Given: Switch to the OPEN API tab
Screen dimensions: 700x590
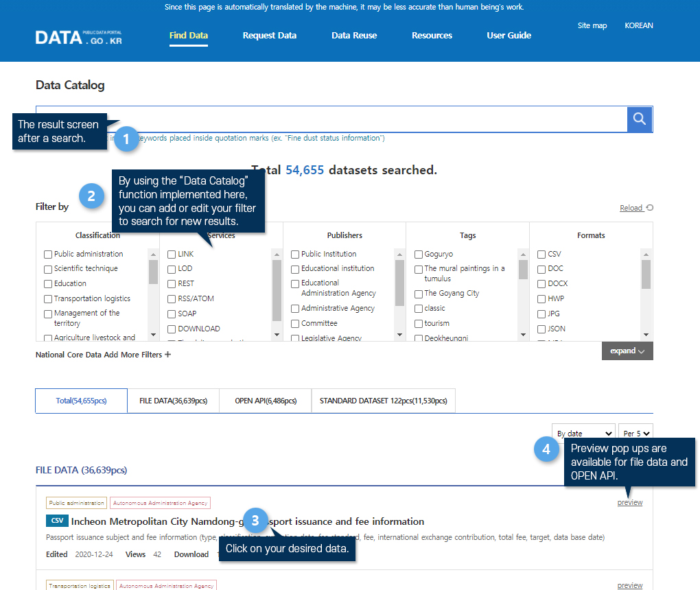Looking at the screenshot, I should coord(265,401).
